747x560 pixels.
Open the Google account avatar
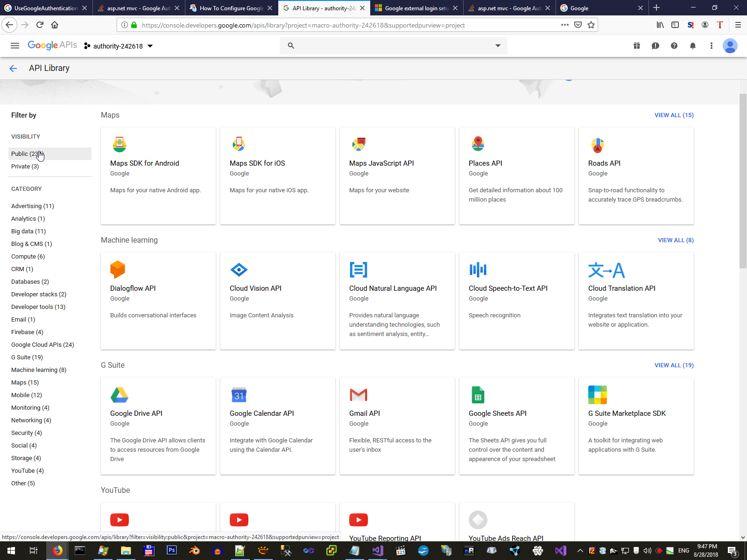click(730, 46)
